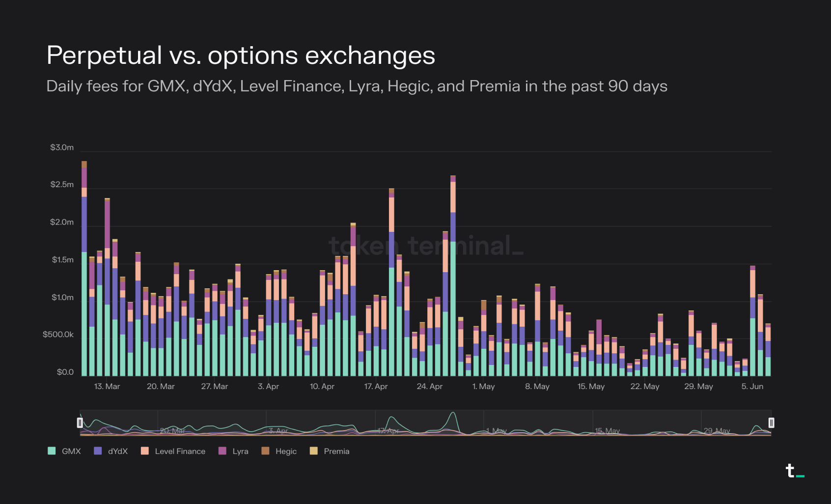Click the token terminal watermark
The width and height of the screenshot is (831, 504).
425,246
